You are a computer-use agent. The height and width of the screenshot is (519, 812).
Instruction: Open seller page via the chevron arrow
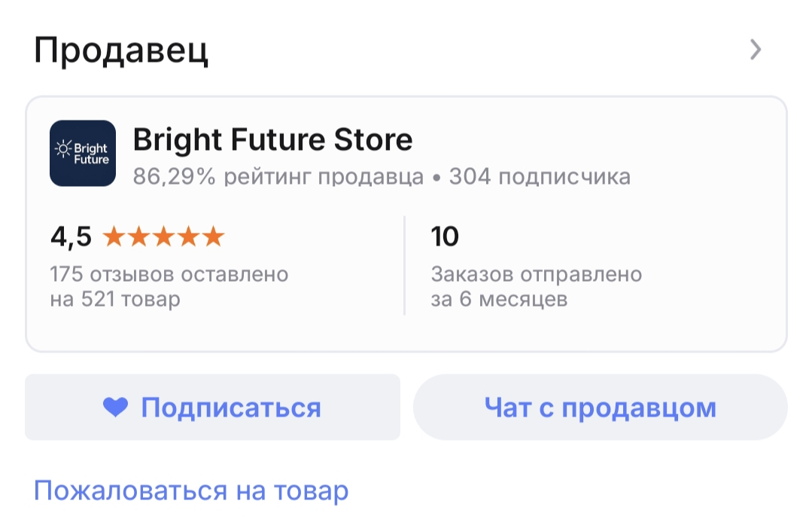[x=756, y=50]
